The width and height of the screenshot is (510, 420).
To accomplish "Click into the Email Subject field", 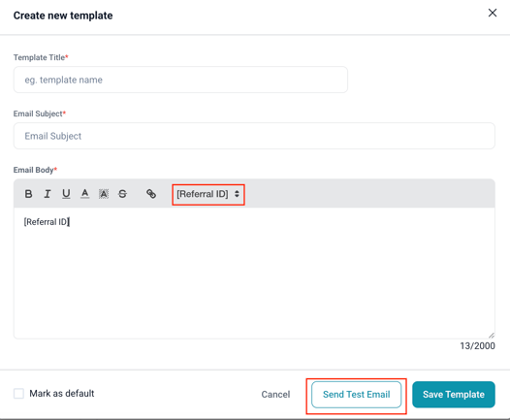I will pyautogui.click(x=254, y=136).
